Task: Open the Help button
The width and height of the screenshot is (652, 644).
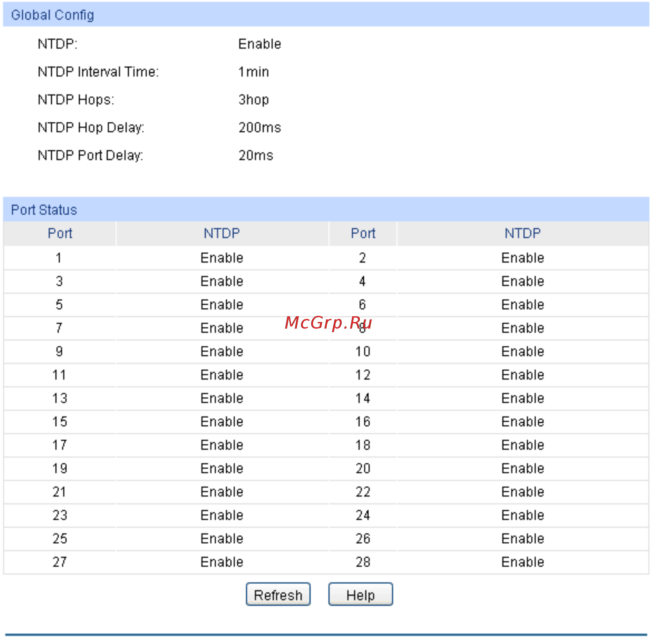Action: [360, 595]
